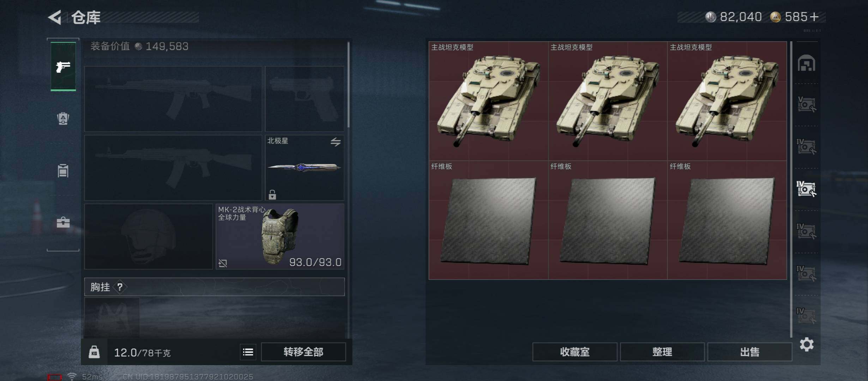
Task: Go back using the arrow beside 仓库
Action: coord(55,17)
